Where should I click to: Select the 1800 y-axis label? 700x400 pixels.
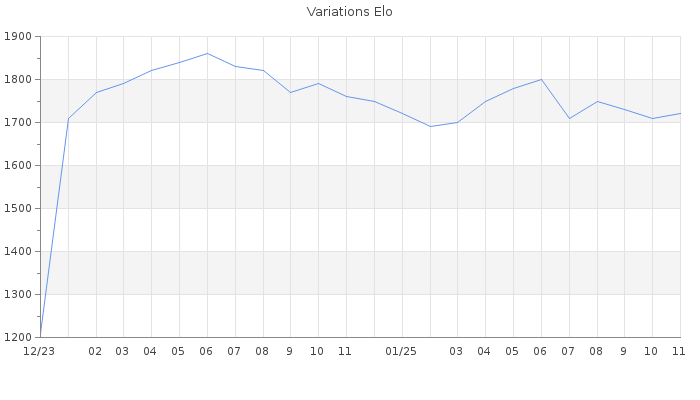click(x=17, y=80)
